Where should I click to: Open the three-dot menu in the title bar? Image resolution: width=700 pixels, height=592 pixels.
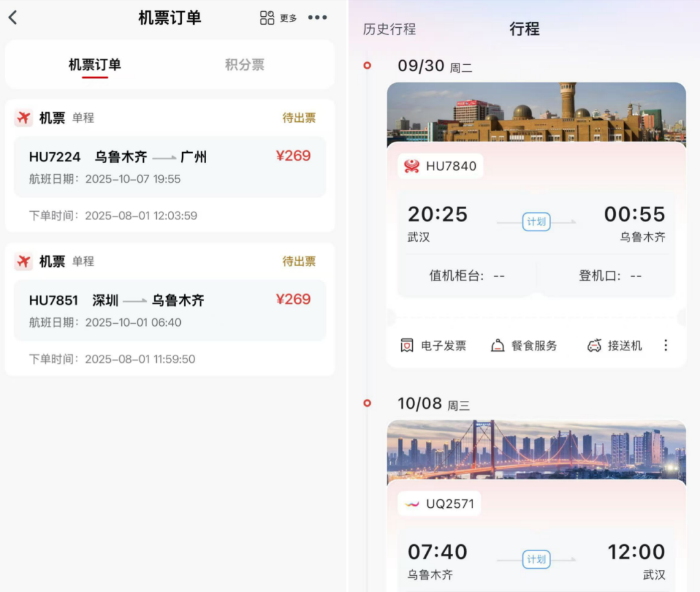tap(317, 17)
